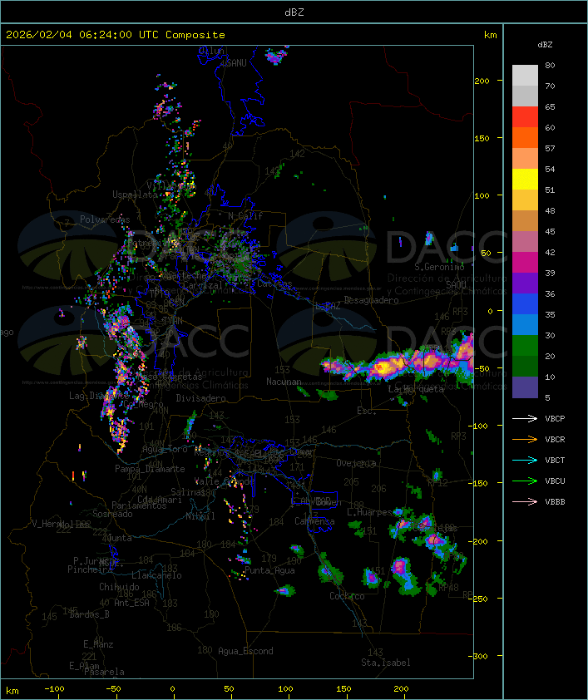Click the Agua_Escond place label

pos(245,651)
